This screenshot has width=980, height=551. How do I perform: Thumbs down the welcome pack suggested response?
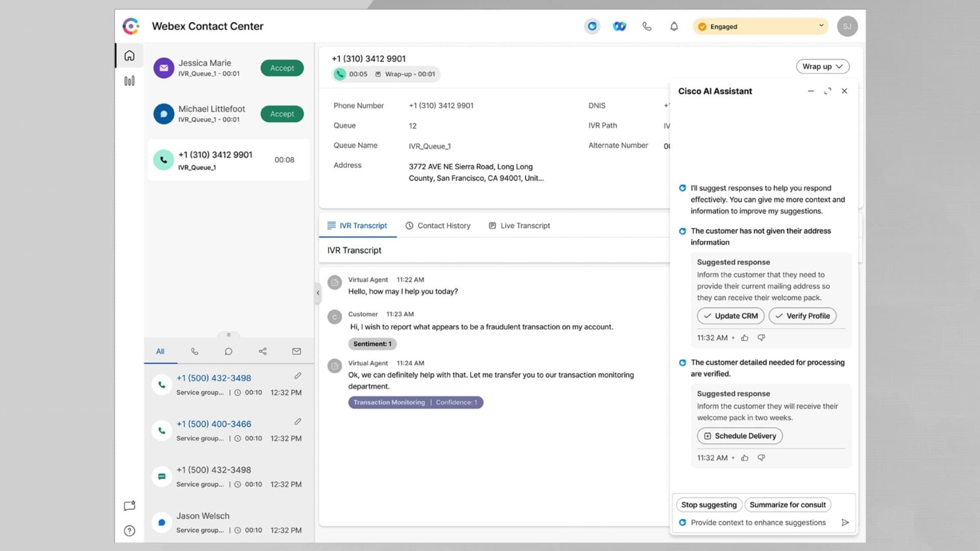(x=761, y=458)
